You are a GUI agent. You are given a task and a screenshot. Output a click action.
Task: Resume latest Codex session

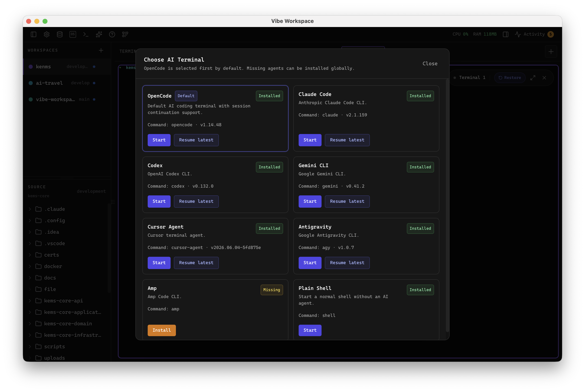coord(196,201)
